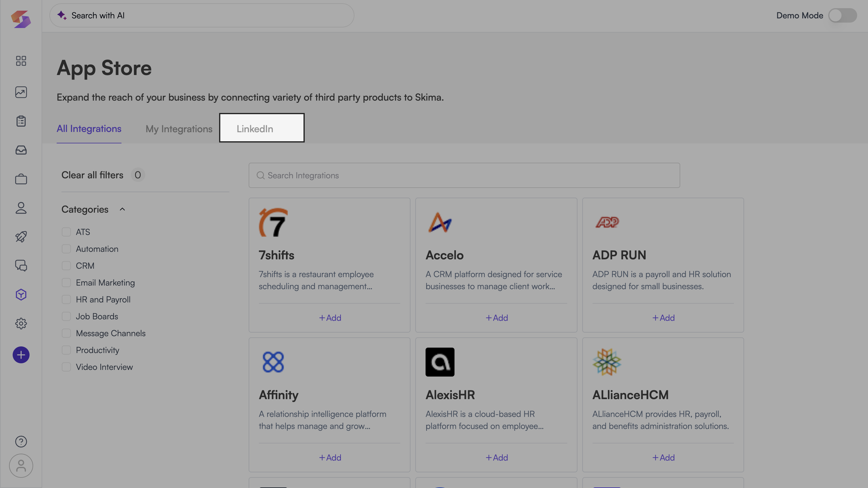The height and width of the screenshot is (488, 868).
Task: Collapse the Categories section chevron
Action: 122,209
